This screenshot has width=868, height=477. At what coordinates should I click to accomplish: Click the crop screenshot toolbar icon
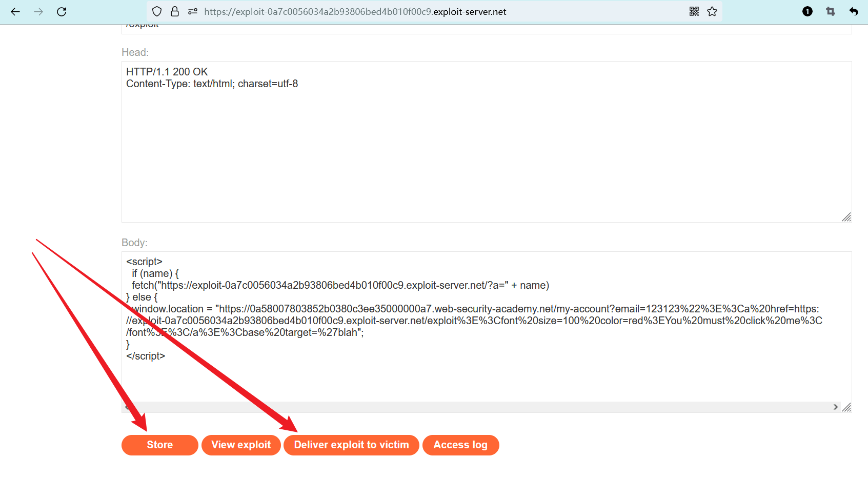831,12
